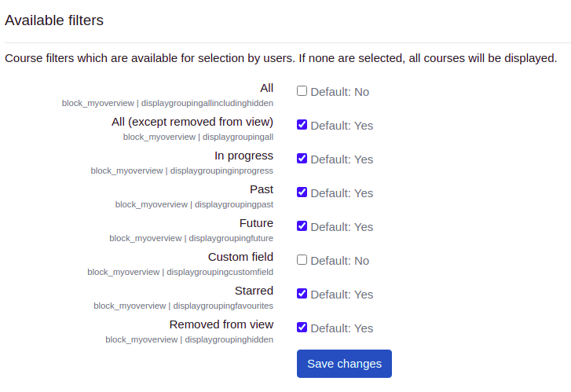Image resolution: width=571 pixels, height=392 pixels.
Task: Enable the All filter checkbox
Action: 302,90
